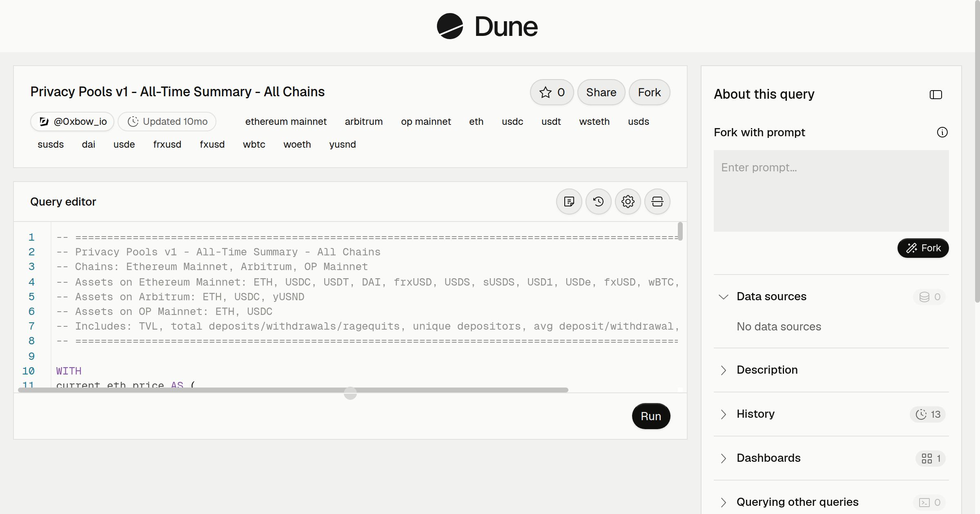
Task: Select the wbtc tag
Action: point(254,144)
